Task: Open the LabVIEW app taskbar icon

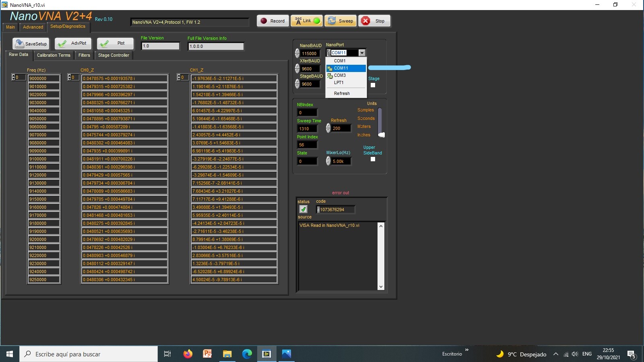Action: click(266, 354)
